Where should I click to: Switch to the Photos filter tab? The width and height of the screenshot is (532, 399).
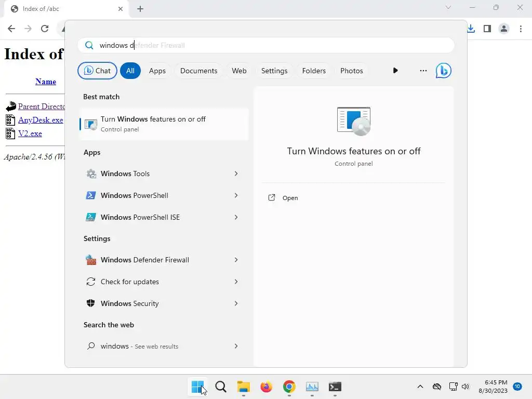[x=352, y=71]
